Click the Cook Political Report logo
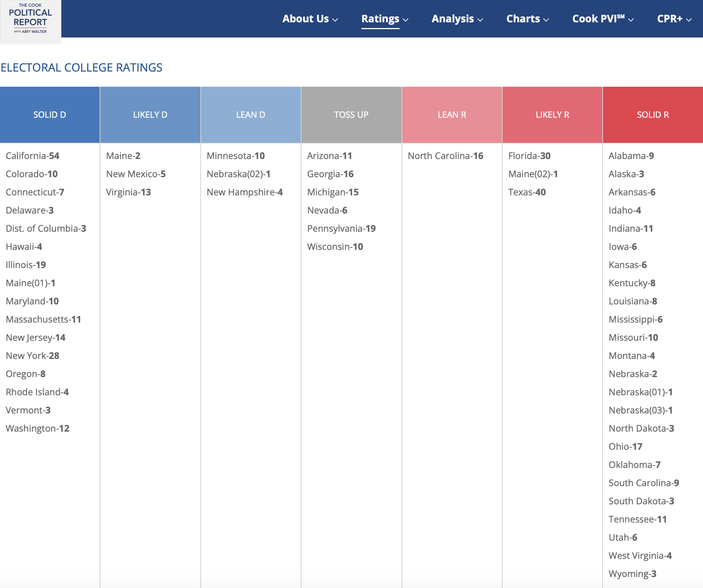Screen dimensions: 703x588 click(30, 20)
